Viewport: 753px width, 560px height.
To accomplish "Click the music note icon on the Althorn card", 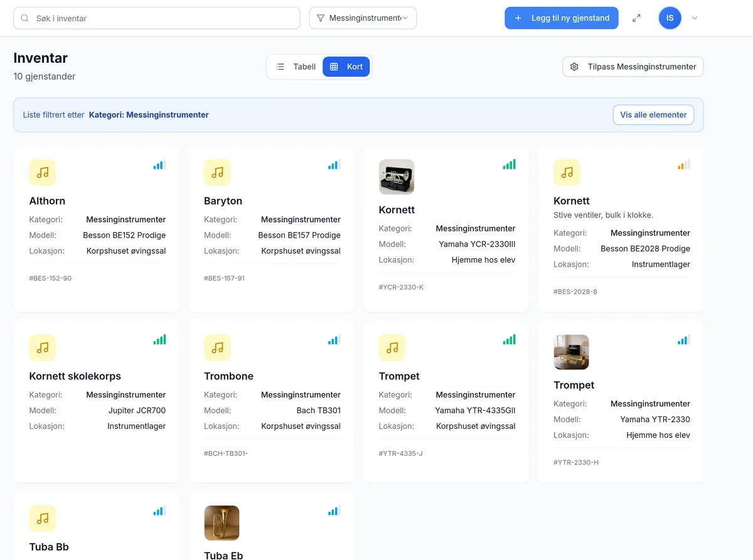I will pos(43,172).
